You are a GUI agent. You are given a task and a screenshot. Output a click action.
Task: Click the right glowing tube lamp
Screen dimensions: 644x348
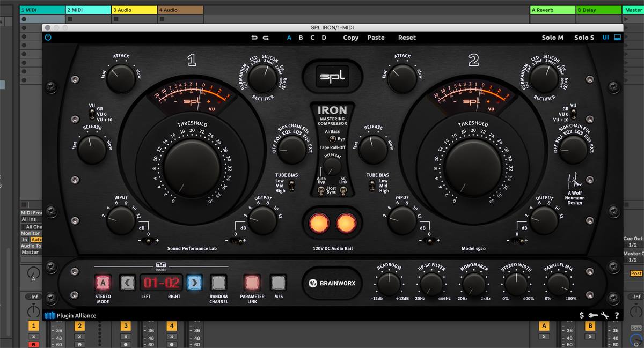click(x=346, y=223)
